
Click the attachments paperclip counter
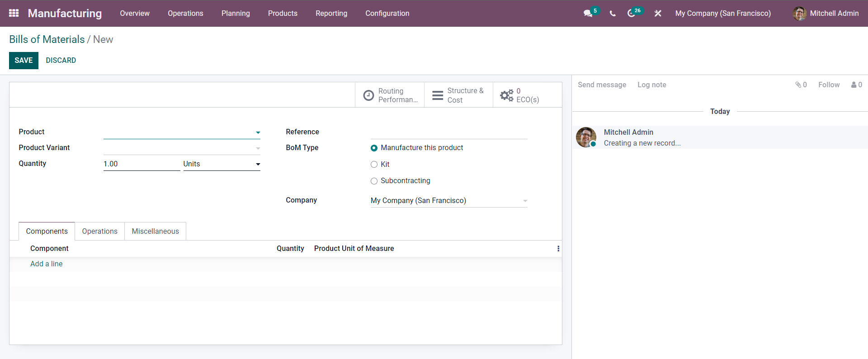[801, 85]
